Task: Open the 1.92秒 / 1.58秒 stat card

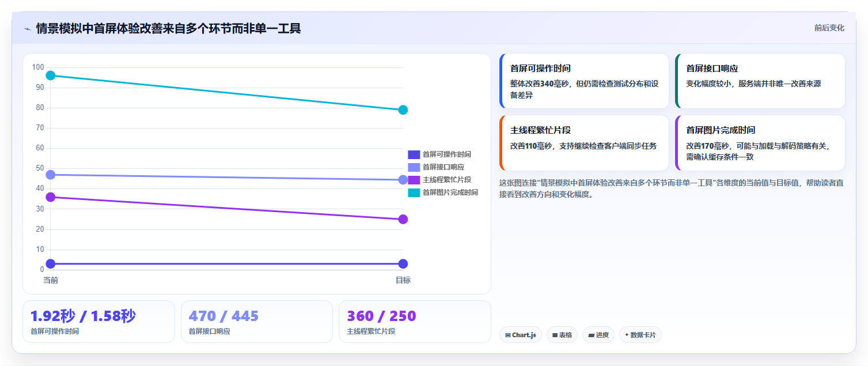Action: tap(98, 322)
